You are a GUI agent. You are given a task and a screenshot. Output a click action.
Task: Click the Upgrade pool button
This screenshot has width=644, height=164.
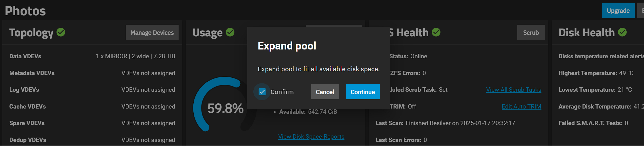coord(618,10)
